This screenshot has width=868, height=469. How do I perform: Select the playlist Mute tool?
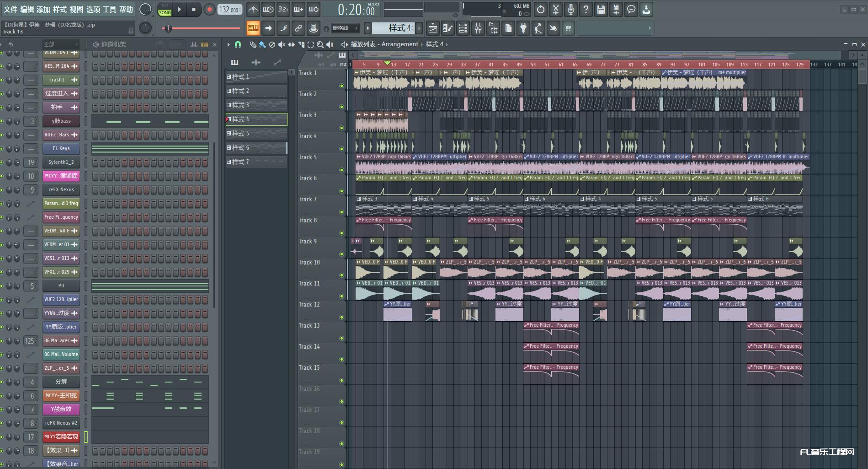coord(282,44)
